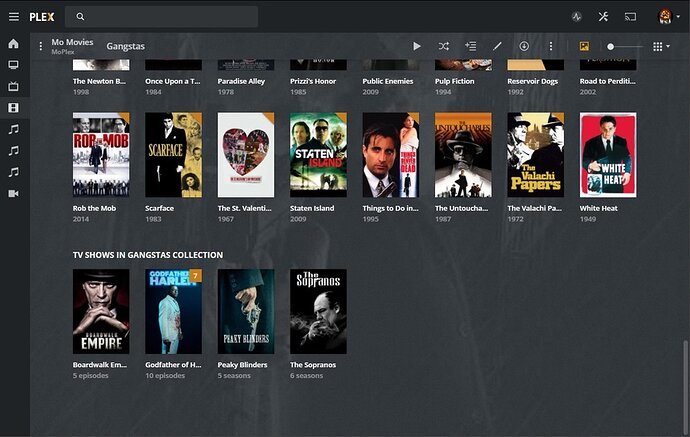Screen dimensions: 690x437
Task: Click the add to playlist icon
Action: (471, 46)
